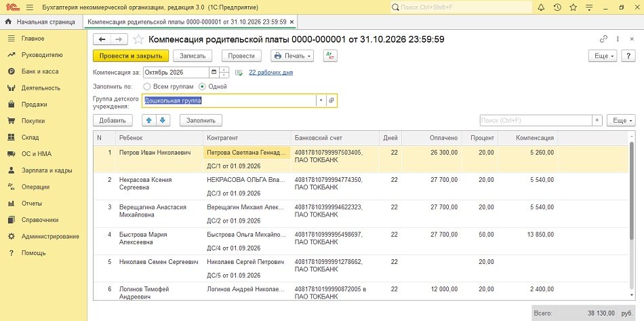Open Склад section icon in sidebar

pos(12,137)
